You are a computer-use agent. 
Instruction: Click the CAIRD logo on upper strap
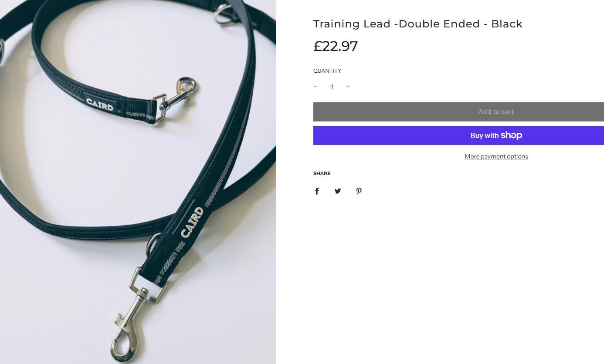click(x=100, y=104)
